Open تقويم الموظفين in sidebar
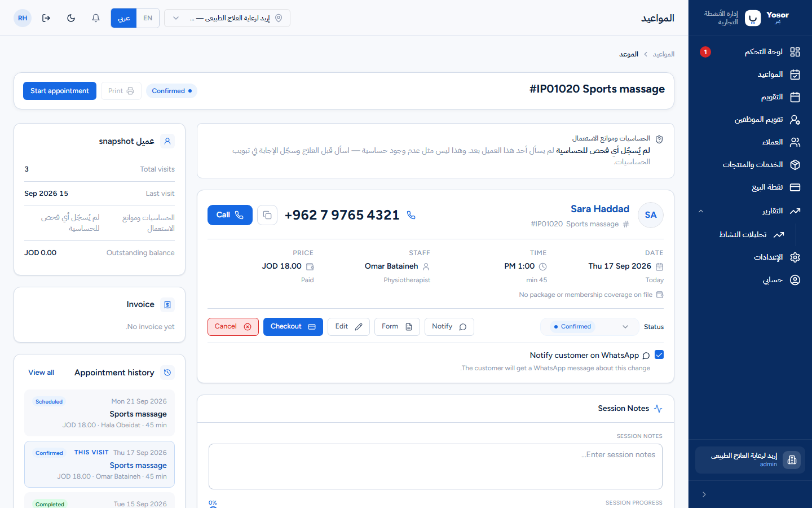Viewport: 812px width, 508px height. pyautogui.click(x=750, y=120)
